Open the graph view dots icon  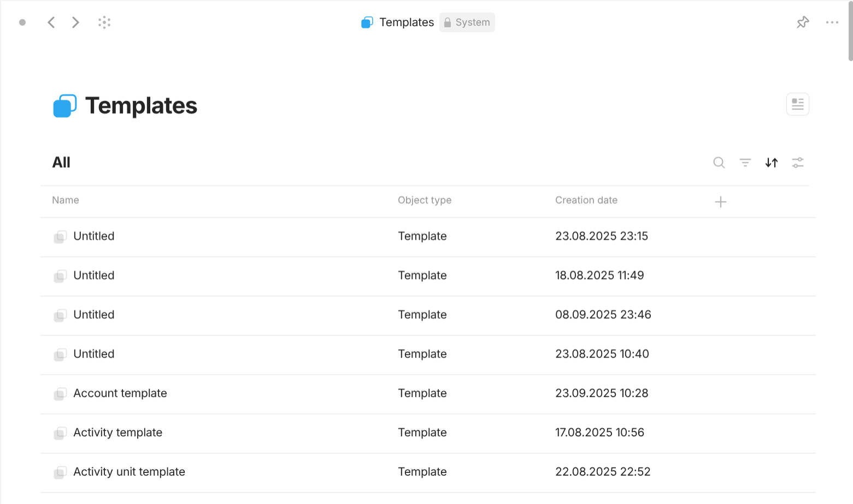pyautogui.click(x=104, y=22)
